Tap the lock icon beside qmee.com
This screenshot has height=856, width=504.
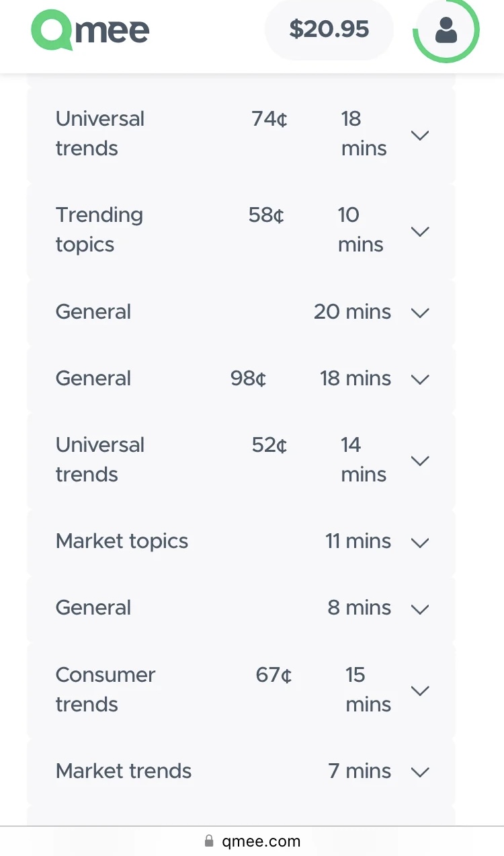tap(209, 841)
